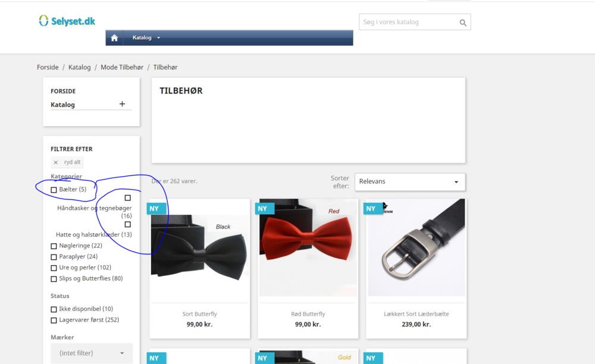This screenshot has width=595, height=364.
Task: Open the 'Mode Tilbehør' breadcrumb link
Action: [x=121, y=67]
